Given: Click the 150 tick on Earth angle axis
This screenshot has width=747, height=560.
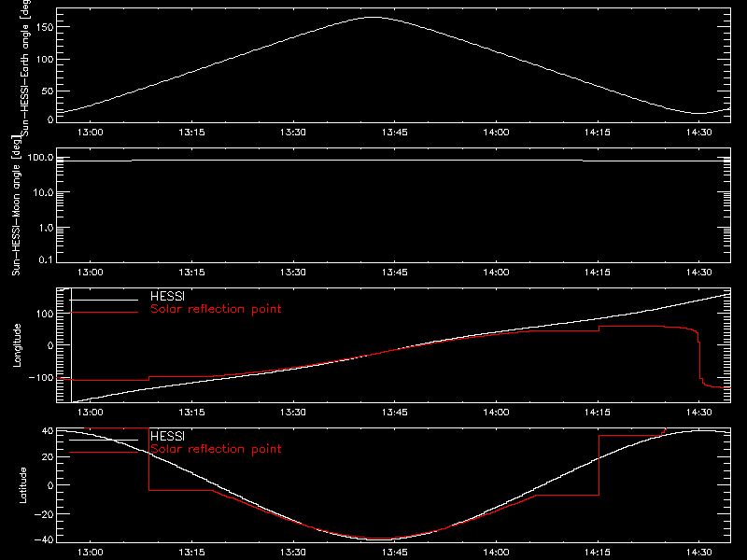Looking at the screenshot, I should (44, 27).
